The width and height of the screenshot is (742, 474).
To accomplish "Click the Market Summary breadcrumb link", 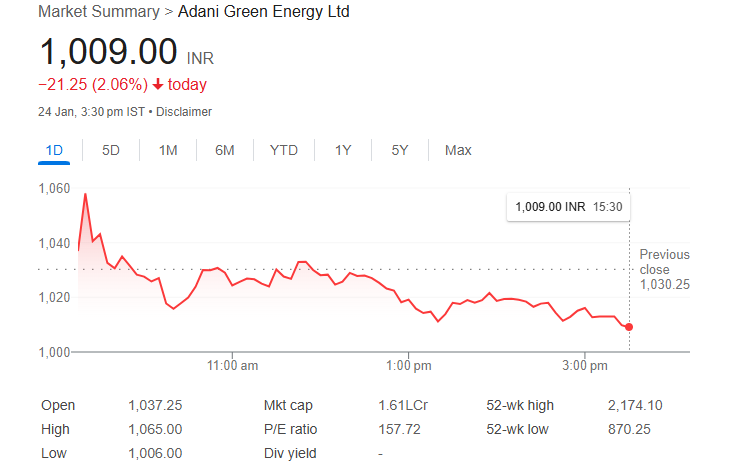I will coord(99,12).
